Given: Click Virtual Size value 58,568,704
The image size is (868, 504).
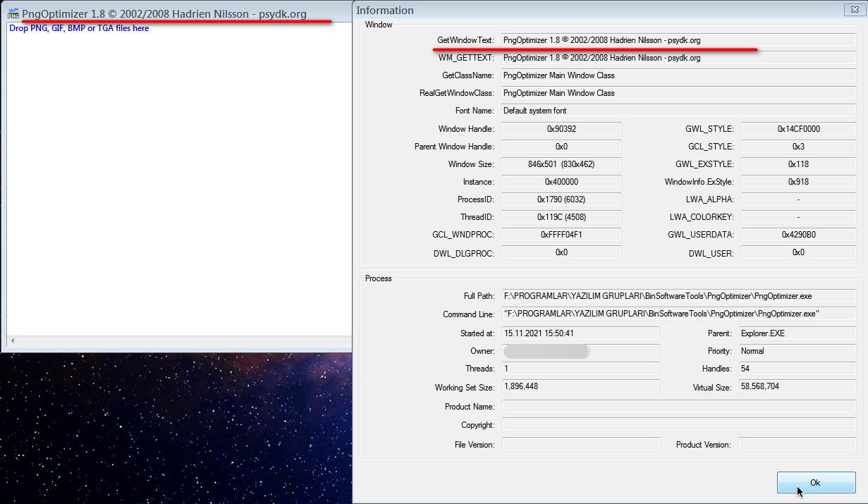Looking at the screenshot, I should (x=797, y=386).
